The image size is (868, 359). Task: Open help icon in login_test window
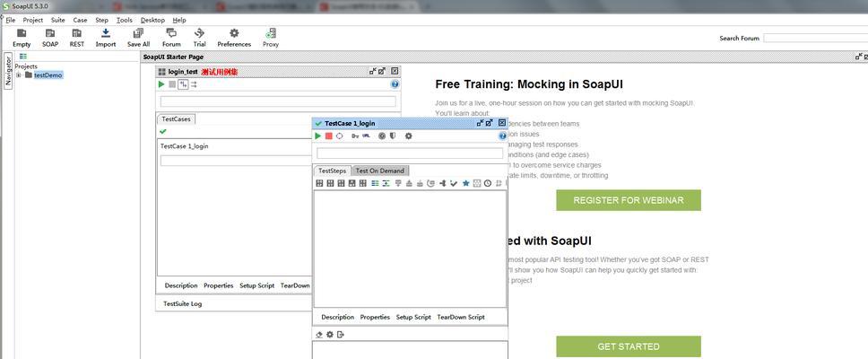[395, 84]
